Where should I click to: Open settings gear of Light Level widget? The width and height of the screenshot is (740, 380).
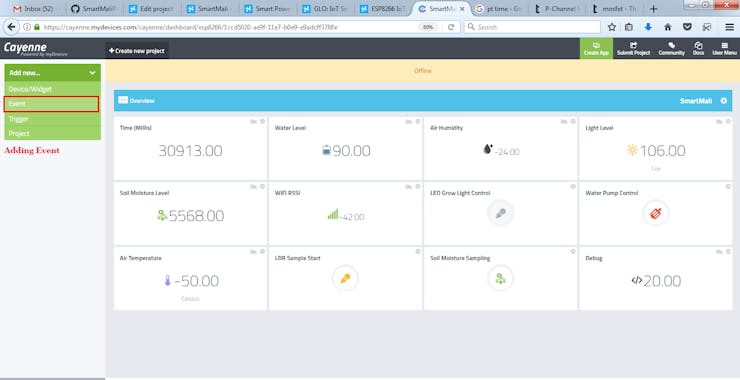click(x=728, y=121)
